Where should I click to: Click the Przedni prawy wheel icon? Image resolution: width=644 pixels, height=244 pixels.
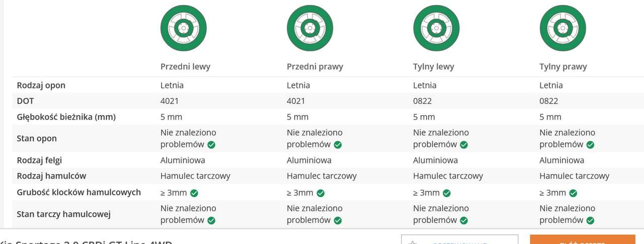coord(310,28)
